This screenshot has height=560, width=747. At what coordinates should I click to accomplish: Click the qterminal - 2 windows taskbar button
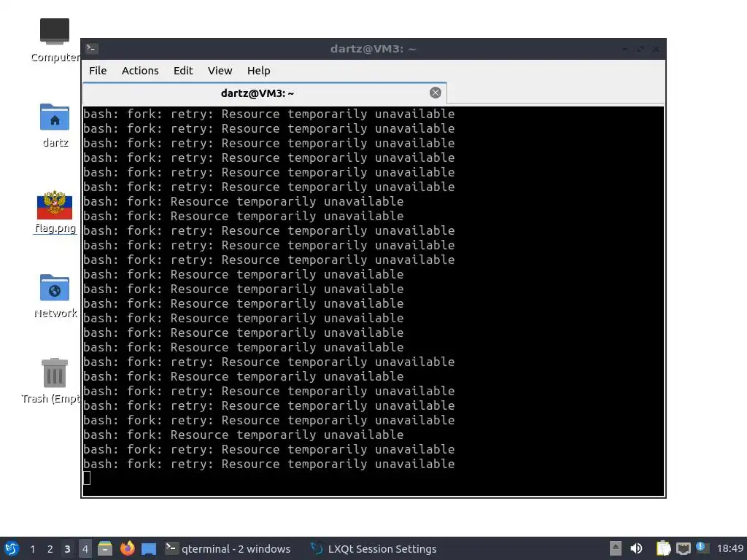pos(228,548)
